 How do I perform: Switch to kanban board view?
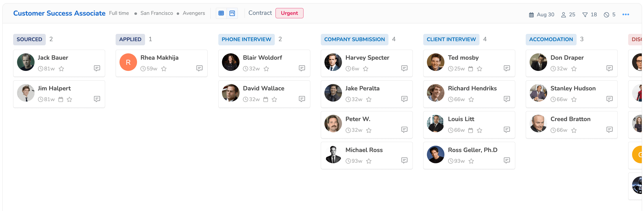pos(232,13)
